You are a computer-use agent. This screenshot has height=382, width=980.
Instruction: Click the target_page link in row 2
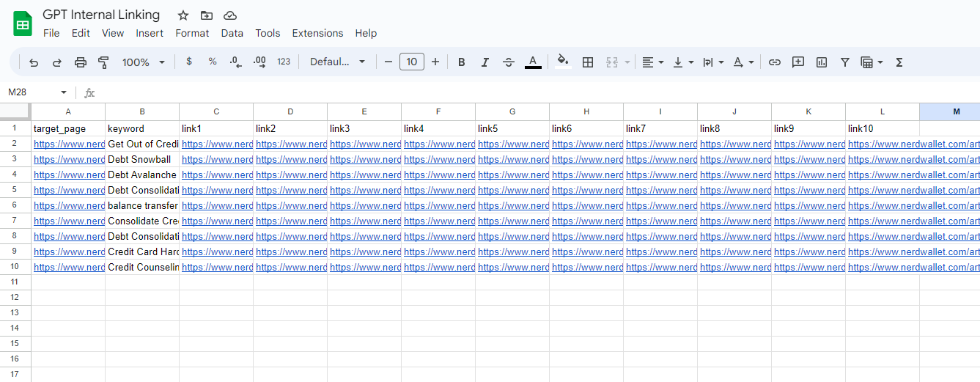point(69,144)
